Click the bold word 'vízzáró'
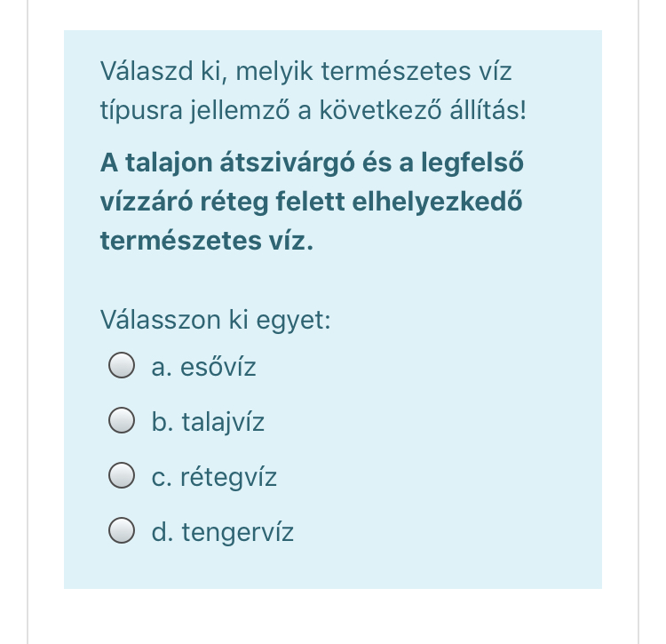The height and width of the screenshot is (644, 666). [x=147, y=202]
